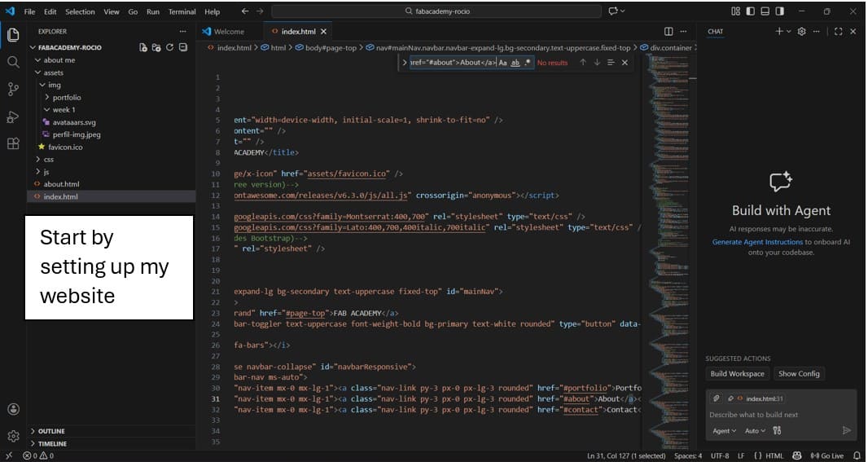The width and height of the screenshot is (868, 462).
Task: Toggle bottom panel visibility
Action: (x=765, y=11)
